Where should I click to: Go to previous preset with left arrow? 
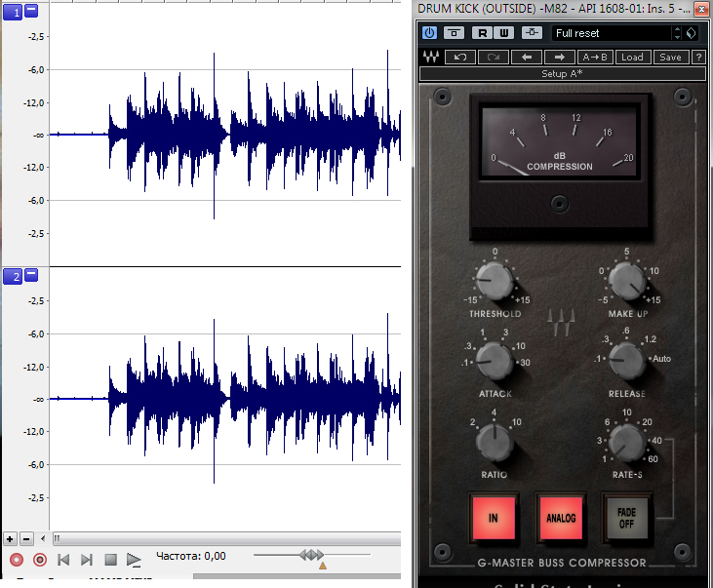tap(527, 58)
